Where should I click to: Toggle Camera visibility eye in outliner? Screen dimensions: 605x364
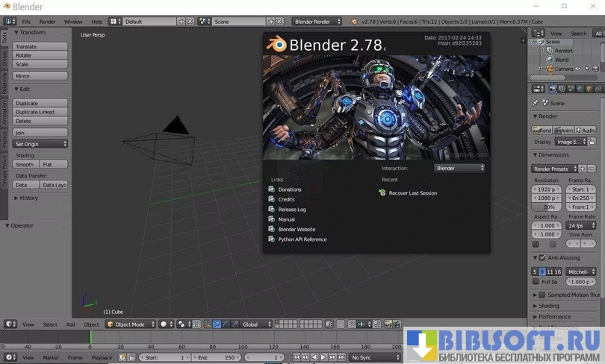(578, 69)
